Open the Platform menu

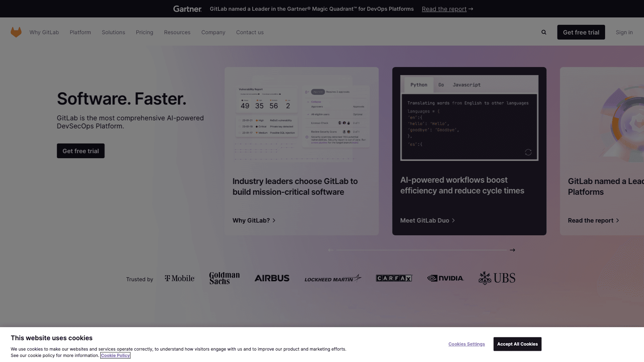(x=80, y=32)
